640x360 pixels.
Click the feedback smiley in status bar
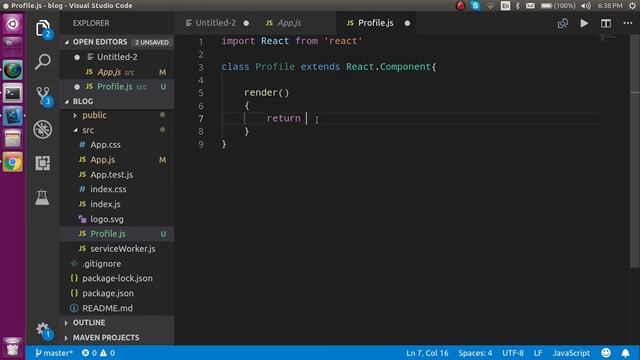[x=606, y=353]
